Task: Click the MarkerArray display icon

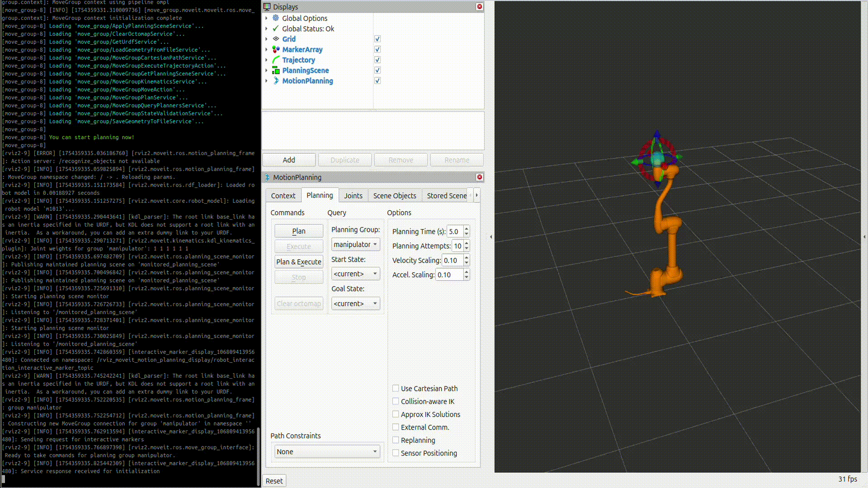Action: pyautogui.click(x=276, y=49)
